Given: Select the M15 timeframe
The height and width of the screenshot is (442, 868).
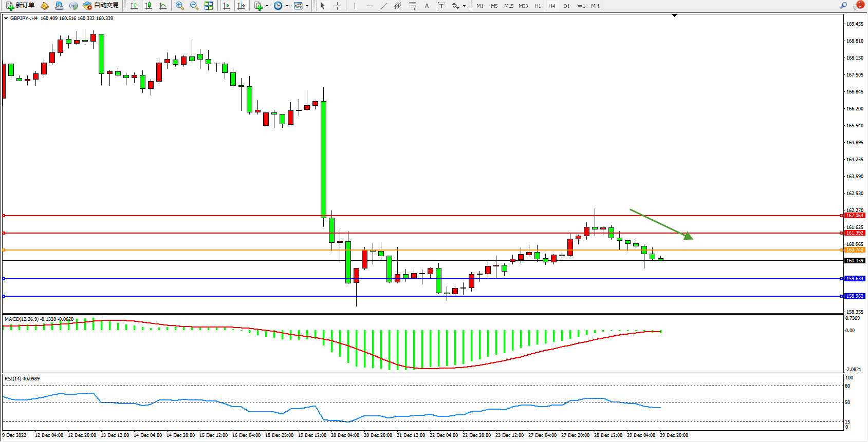Looking at the screenshot, I should (508, 6).
